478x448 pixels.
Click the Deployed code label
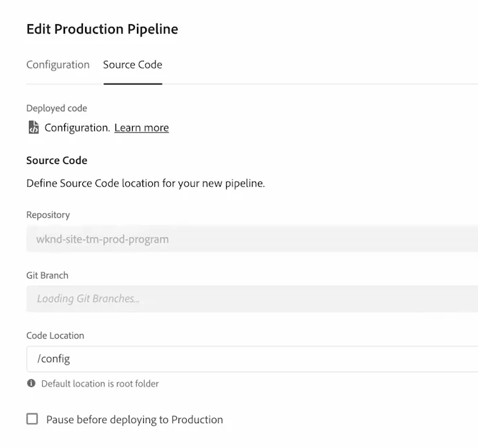[x=57, y=108]
